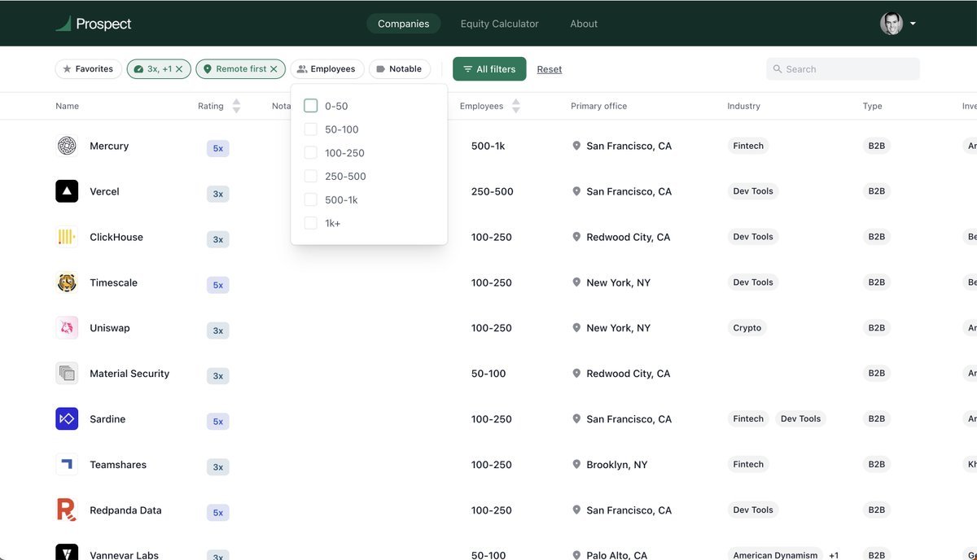The height and width of the screenshot is (560, 977).
Task: Remove the 3x, +1 rating filter
Action: point(179,69)
